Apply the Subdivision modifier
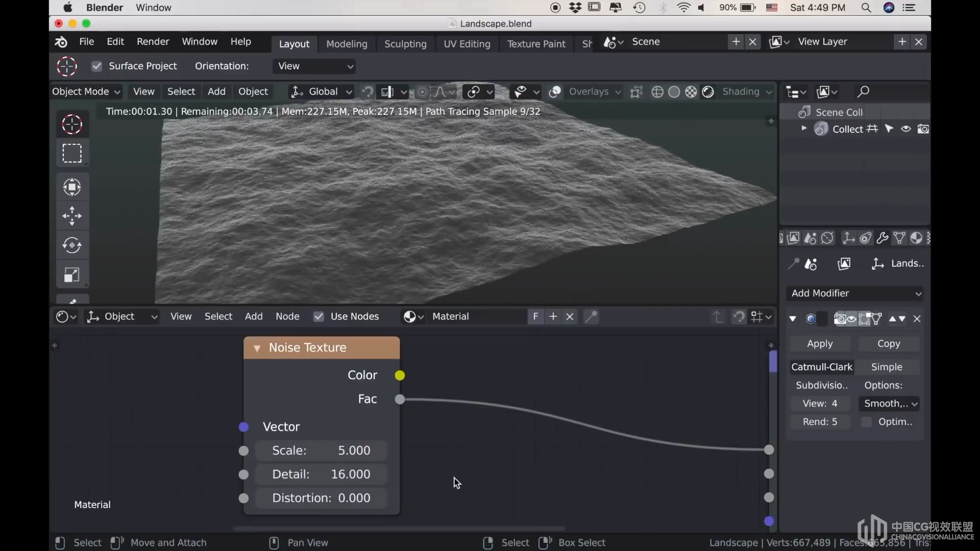The width and height of the screenshot is (980, 551). pyautogui.click(x=820, y=344)
